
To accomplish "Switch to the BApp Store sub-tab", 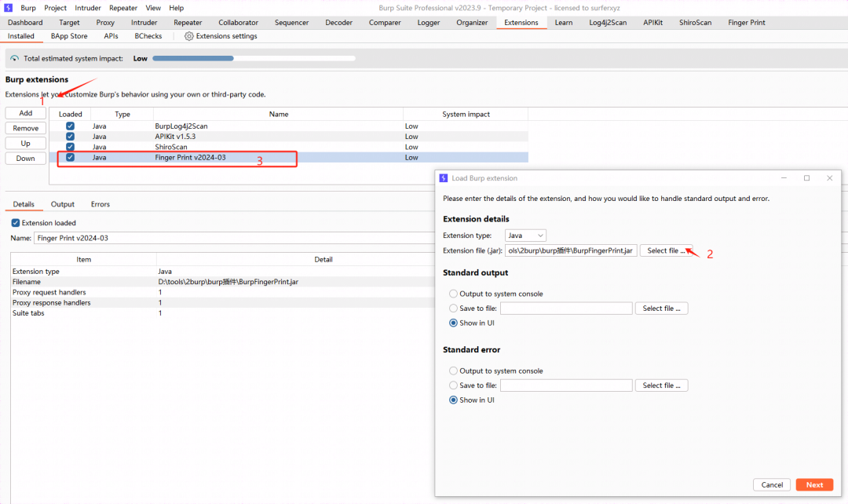I will (x=69, y=36).
